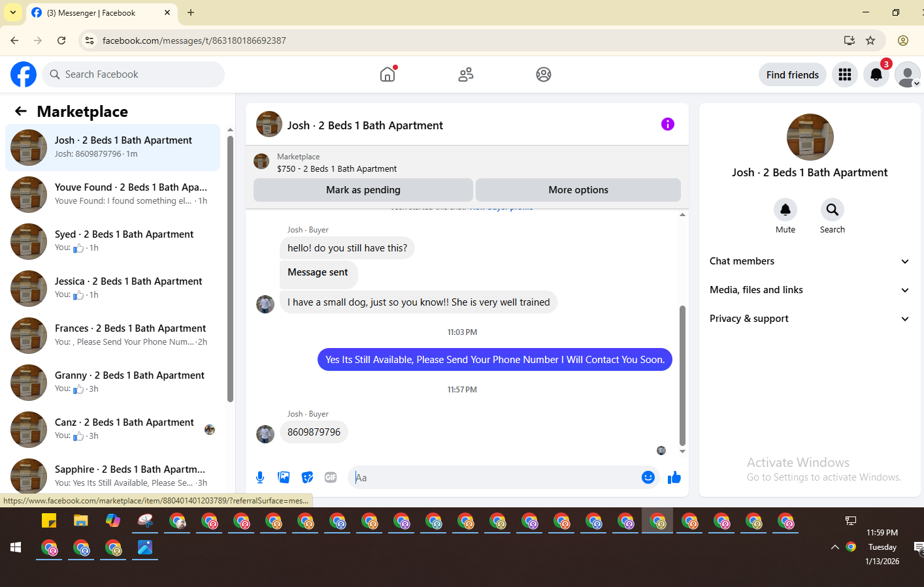Click the message showing 8609879796

(x=314, y=432)
